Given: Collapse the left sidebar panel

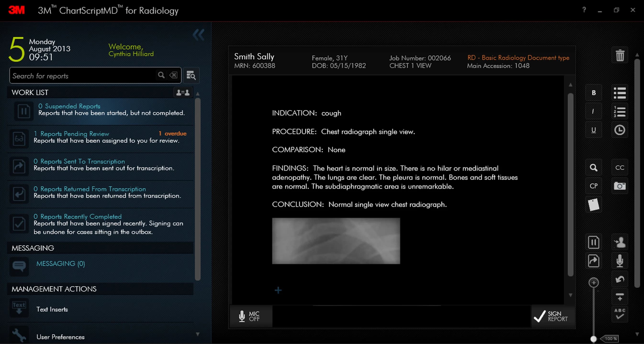Looking at the screenshot, I should 198,35.
